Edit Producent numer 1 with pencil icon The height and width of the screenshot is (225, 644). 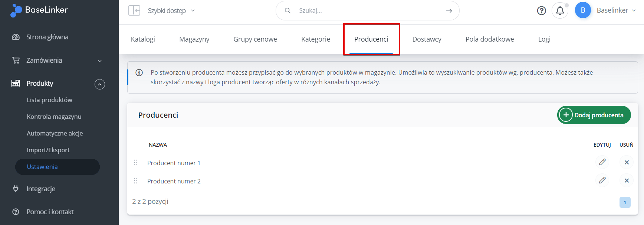pyautogui.click(x=602, y=162)
